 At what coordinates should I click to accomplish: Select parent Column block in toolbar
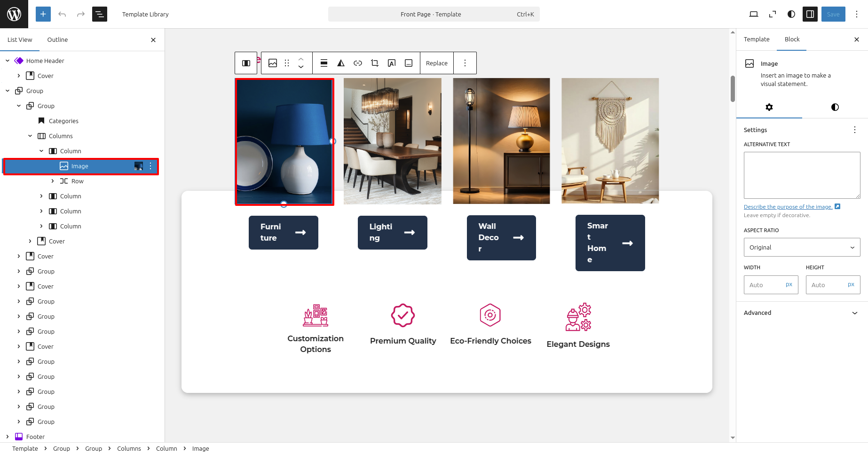coord(246,63)
